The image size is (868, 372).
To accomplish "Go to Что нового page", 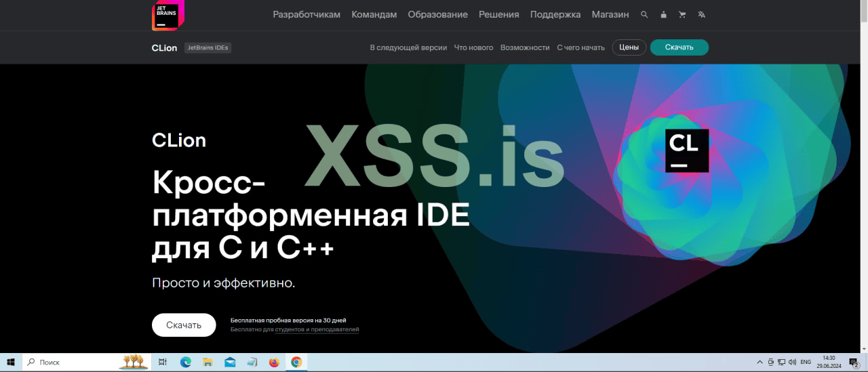I will point(473,47).
